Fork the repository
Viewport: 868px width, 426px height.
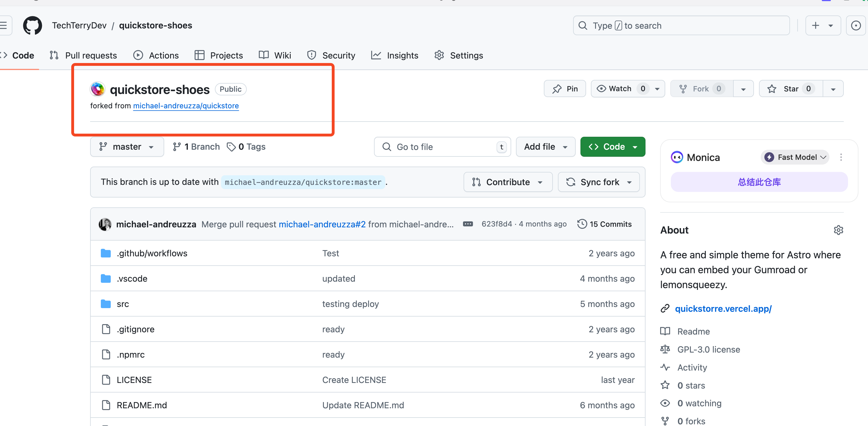coord(702,89)
